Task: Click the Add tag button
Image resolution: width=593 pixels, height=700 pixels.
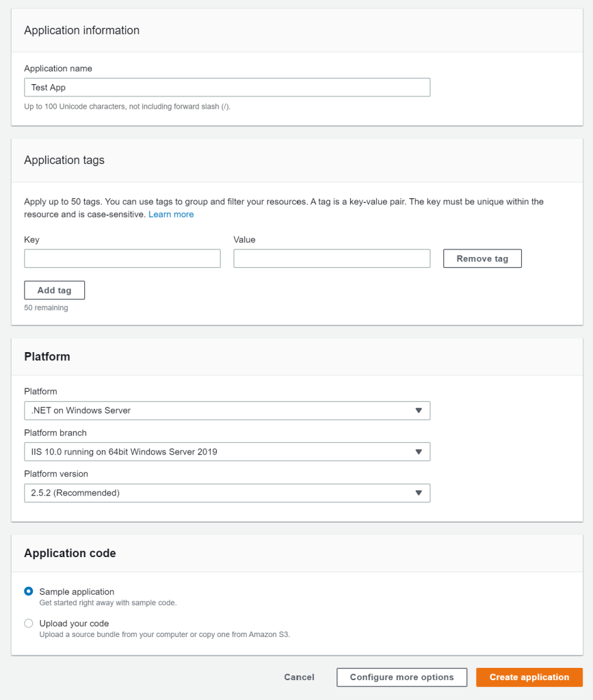Action: [54, 290]
